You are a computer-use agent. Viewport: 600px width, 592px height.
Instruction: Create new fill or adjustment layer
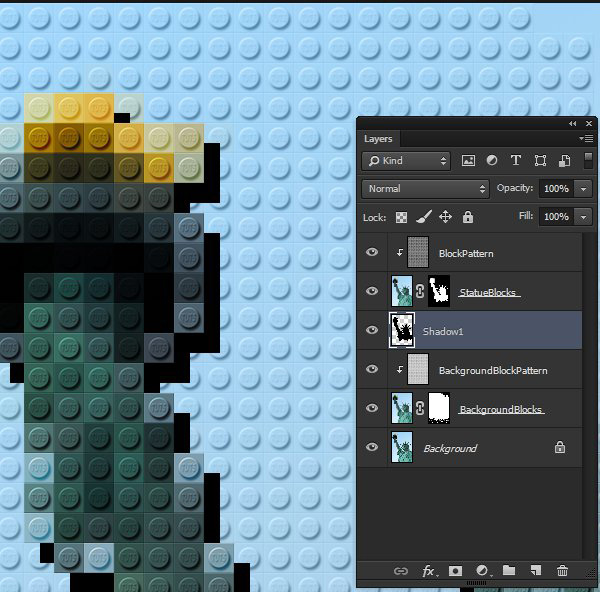[x=483, y=571]
